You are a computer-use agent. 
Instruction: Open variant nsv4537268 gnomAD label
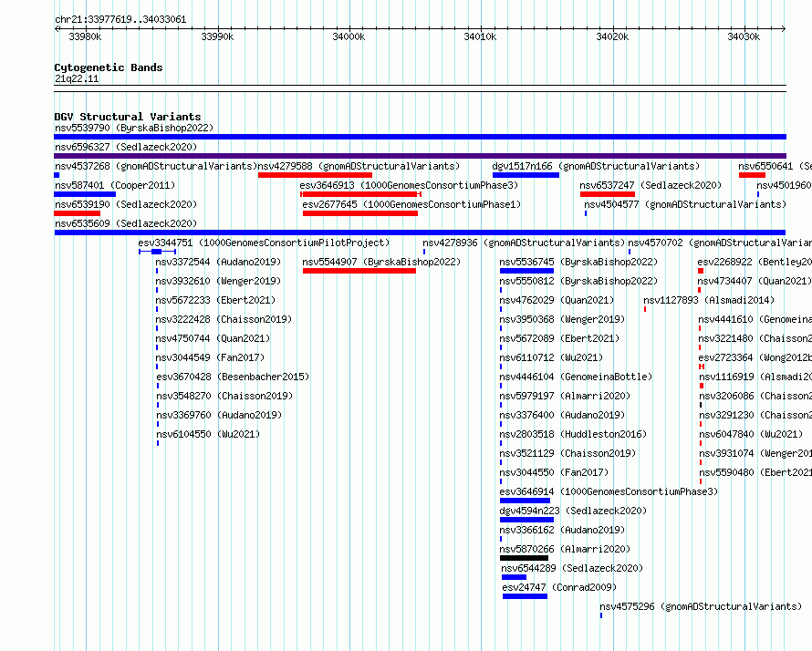(156, 166)
